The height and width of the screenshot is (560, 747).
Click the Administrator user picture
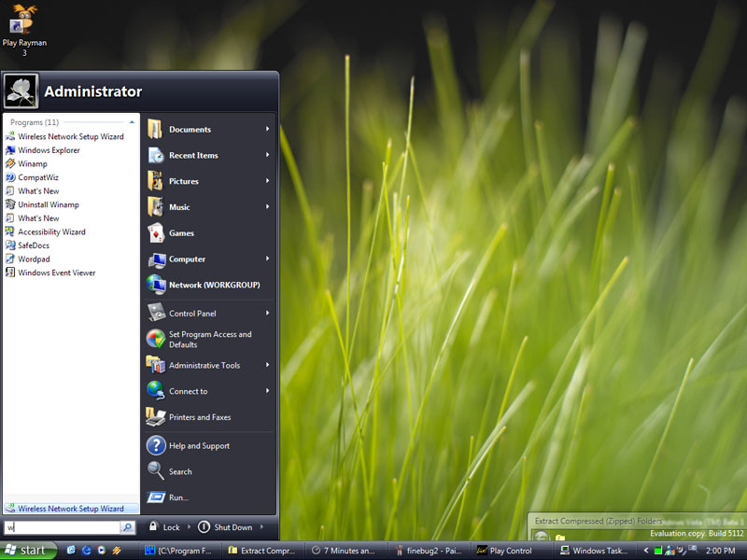pyautogui.click(x=21, y=91)
